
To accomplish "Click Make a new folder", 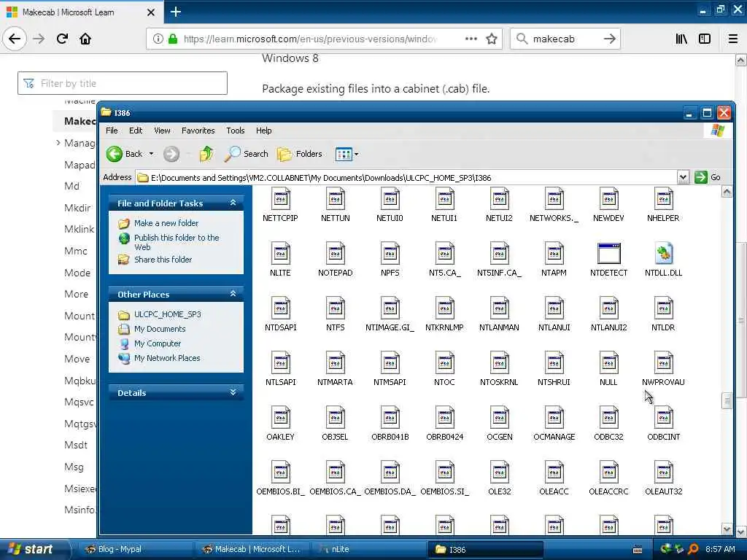I will (x=166, y=223).
